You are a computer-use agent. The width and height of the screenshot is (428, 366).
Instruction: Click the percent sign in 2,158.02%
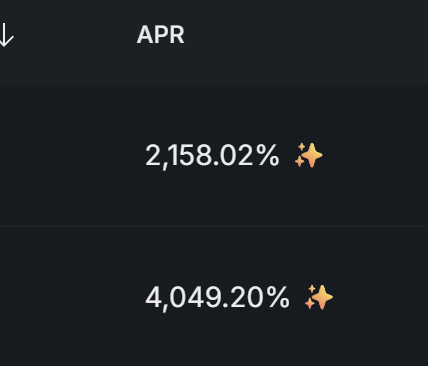click(x=268, y=155)
